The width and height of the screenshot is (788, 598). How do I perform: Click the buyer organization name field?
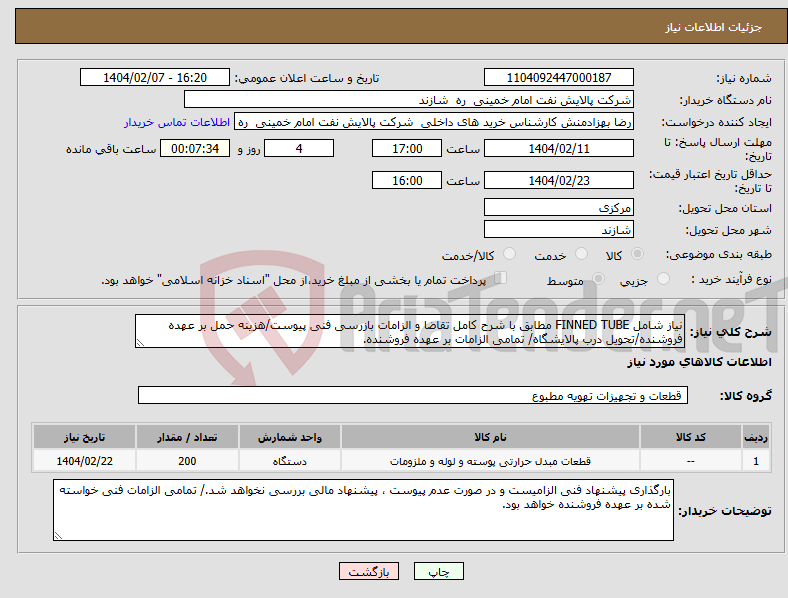click(x=409, y=99)
